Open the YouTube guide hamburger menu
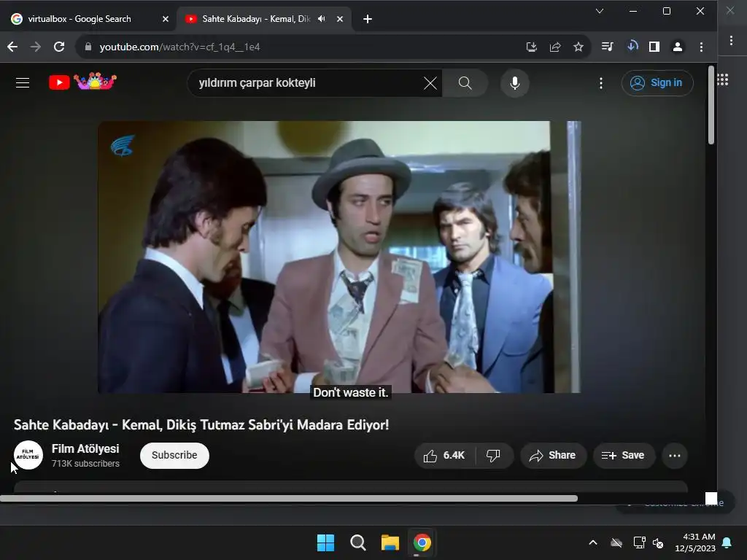 tap(23, 83)
